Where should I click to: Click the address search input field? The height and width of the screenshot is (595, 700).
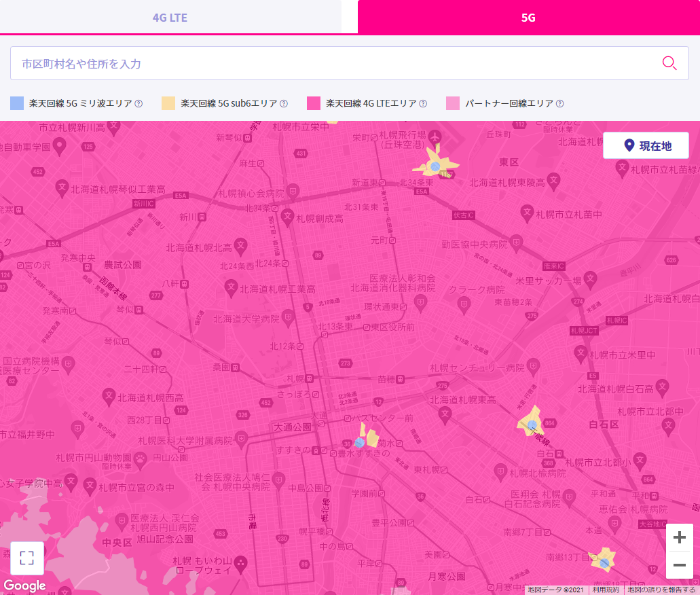[x=350, y=63]
